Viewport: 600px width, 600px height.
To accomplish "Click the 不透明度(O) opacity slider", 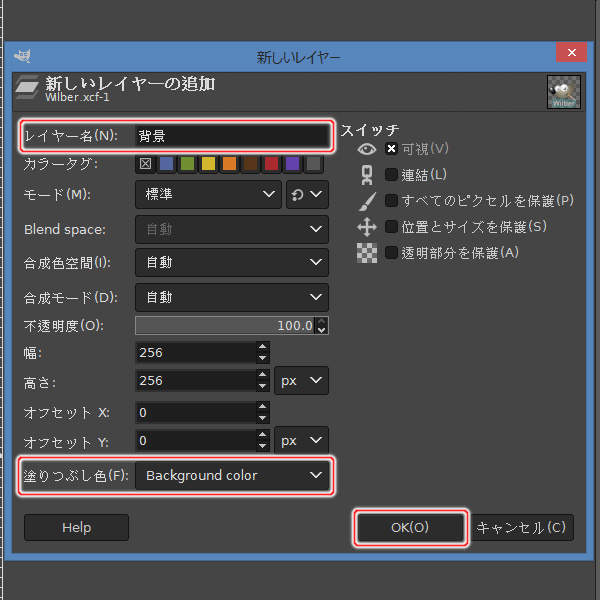I will [225, 326].
